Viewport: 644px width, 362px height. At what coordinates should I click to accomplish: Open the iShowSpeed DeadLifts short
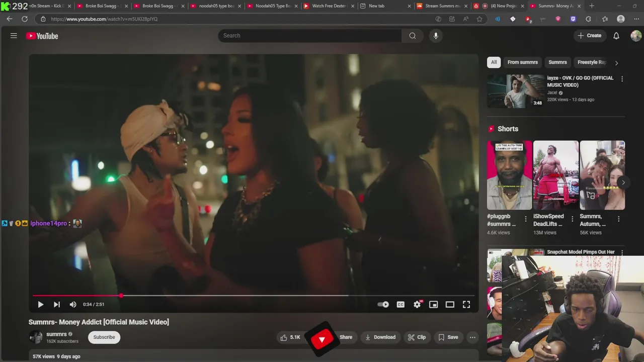click(x=556, y=175)
